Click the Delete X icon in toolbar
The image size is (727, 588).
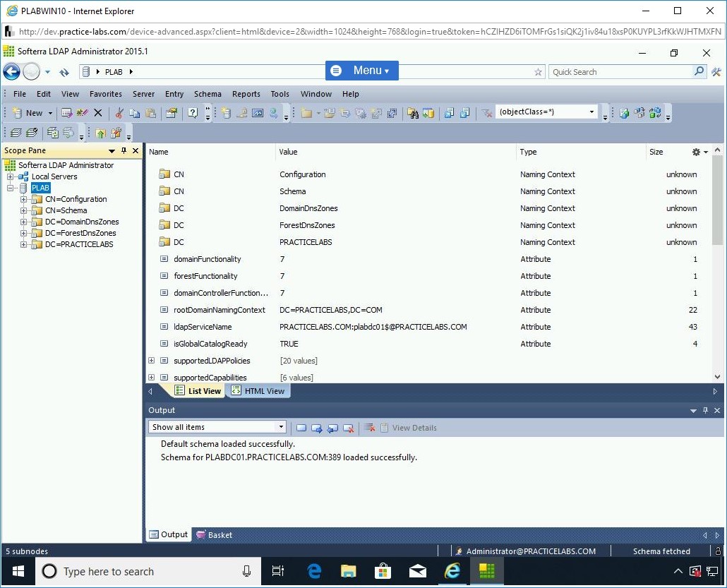pos(98,113)
